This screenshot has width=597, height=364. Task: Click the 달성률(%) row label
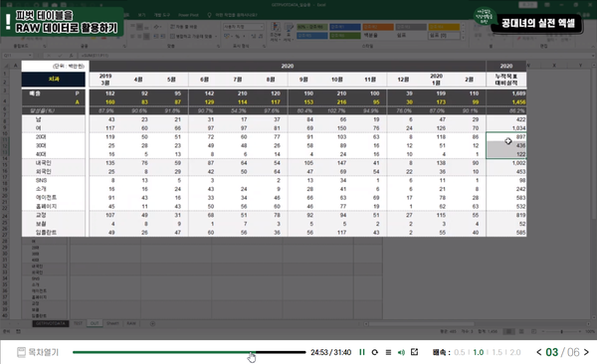coord(42,110)
